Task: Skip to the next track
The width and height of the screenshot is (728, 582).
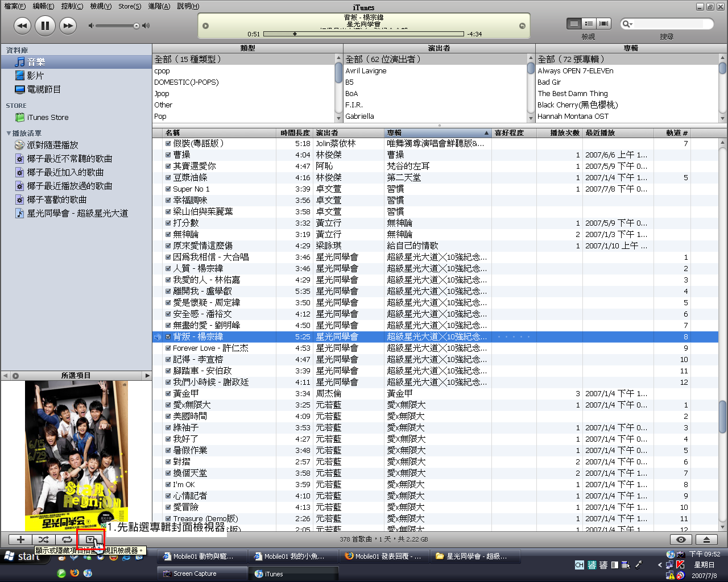Action: pyautogui.click(x=68, y=26)
